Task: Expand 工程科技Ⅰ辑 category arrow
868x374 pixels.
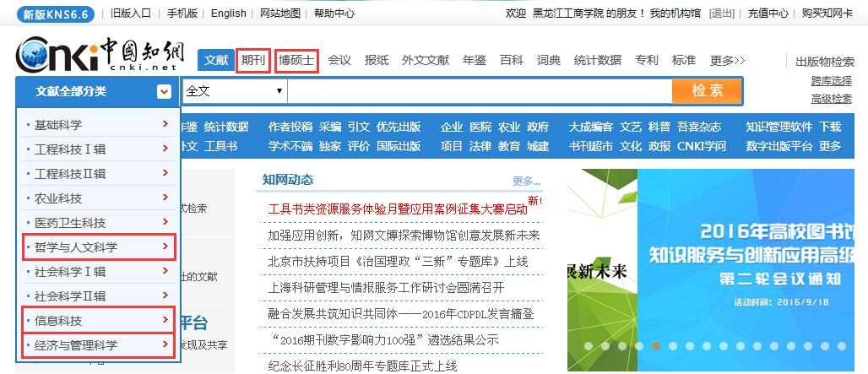Action: [x=165, y=149]
